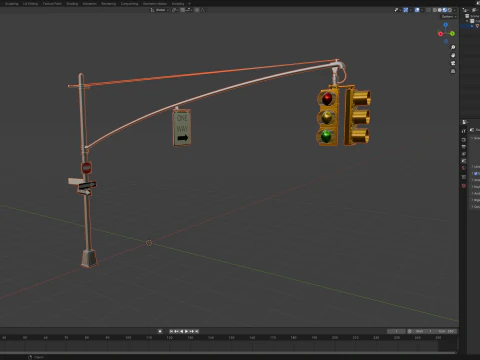Click the Scene Collection icon in the Outliner
480x360 pixels.
[x=467, y=16]
